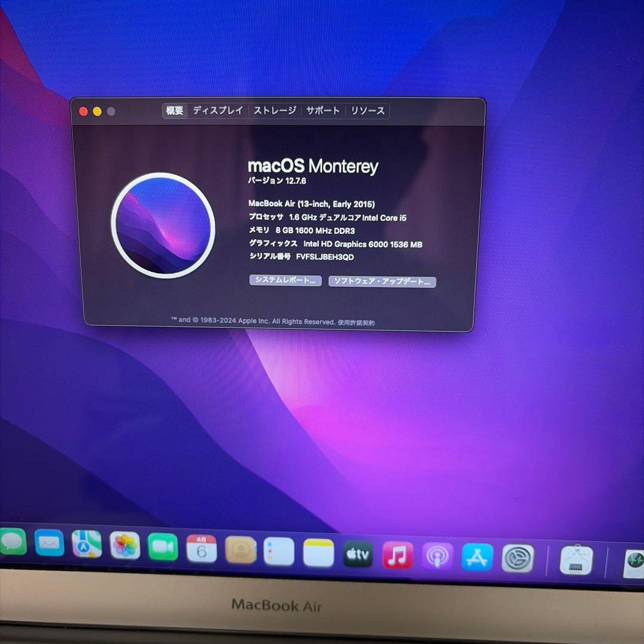Launch the Apple TV app
The height and width of the screenshot is (644, 644).
click(x=358, y=553)
